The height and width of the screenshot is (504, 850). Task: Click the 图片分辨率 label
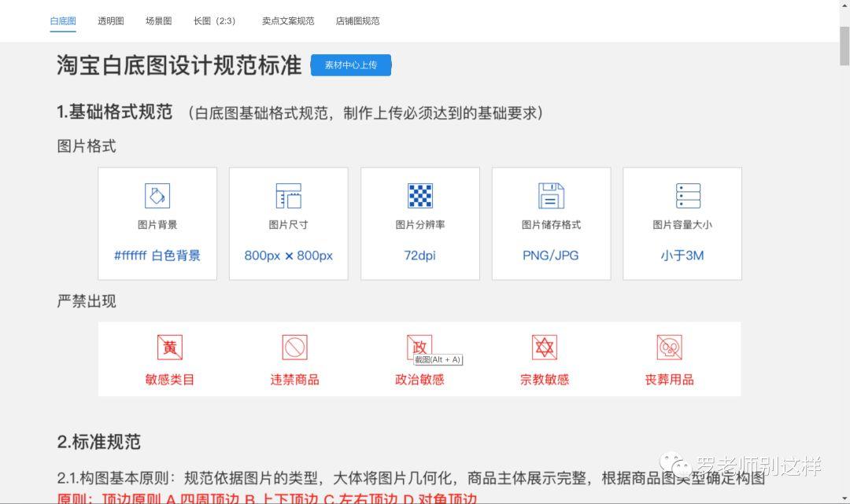click(420, 225)
